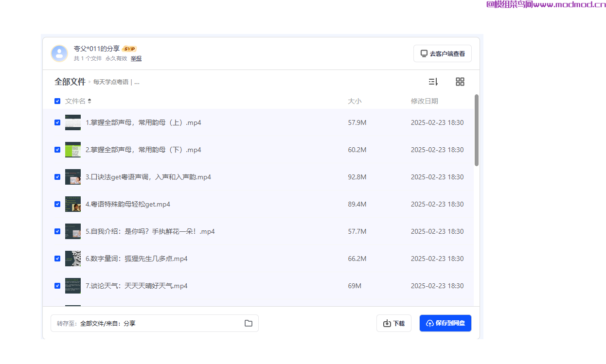Click the SVIP badge
Image resolution: width=606 pixels, height=364 pixels.
click(x=129, y=49)
